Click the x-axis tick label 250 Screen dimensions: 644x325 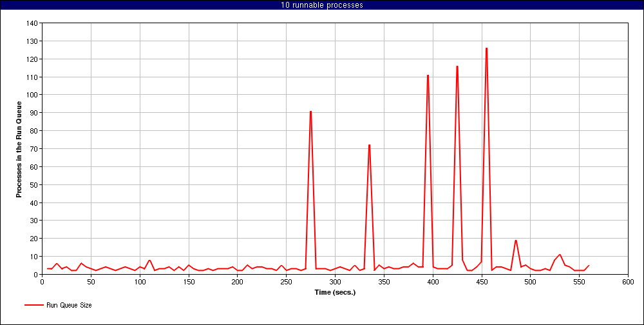(x=287, y=282)
